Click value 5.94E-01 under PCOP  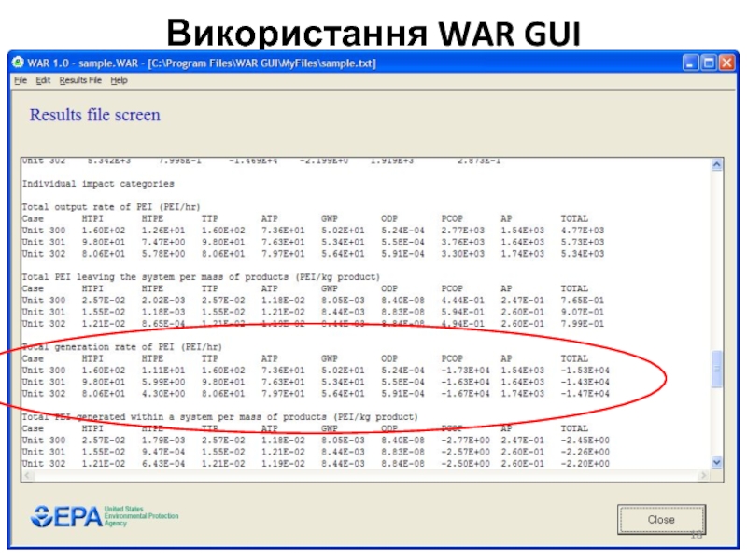(462, 312)
